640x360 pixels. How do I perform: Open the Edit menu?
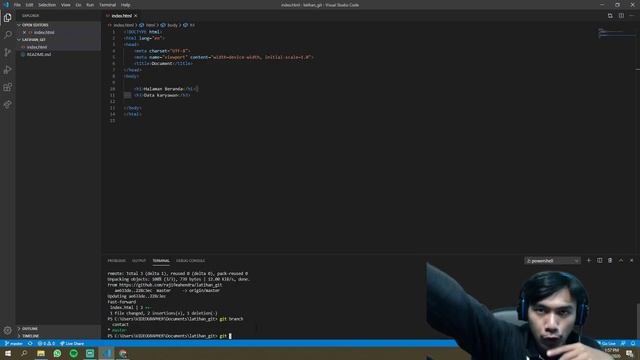point(29,5)
